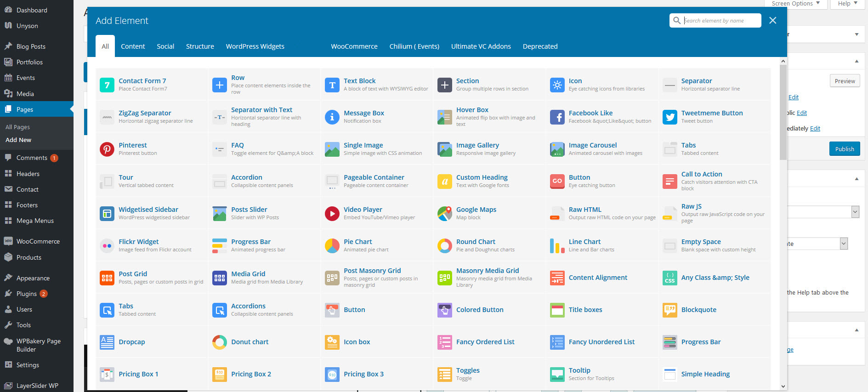Choose the Text Block icon
868x392 pixels.
click(332, 85)
